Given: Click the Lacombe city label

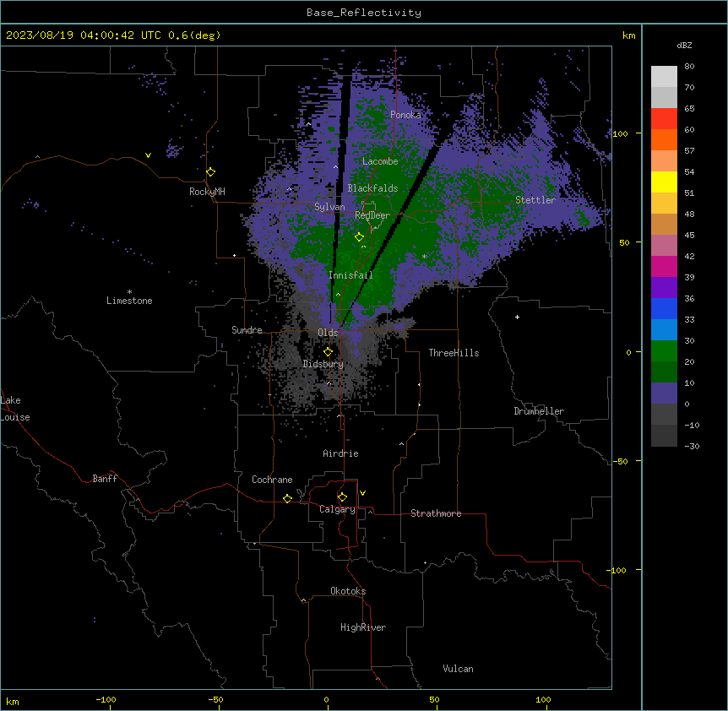Looking at the screenshot, I should pos(380,161).
